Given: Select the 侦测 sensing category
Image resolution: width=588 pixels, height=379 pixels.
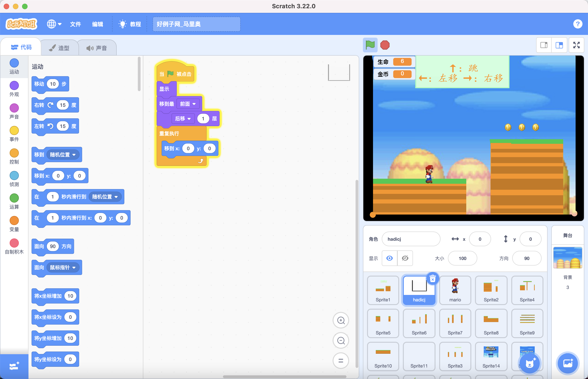Looking at the screenshot, I should [x=14, y=179].
